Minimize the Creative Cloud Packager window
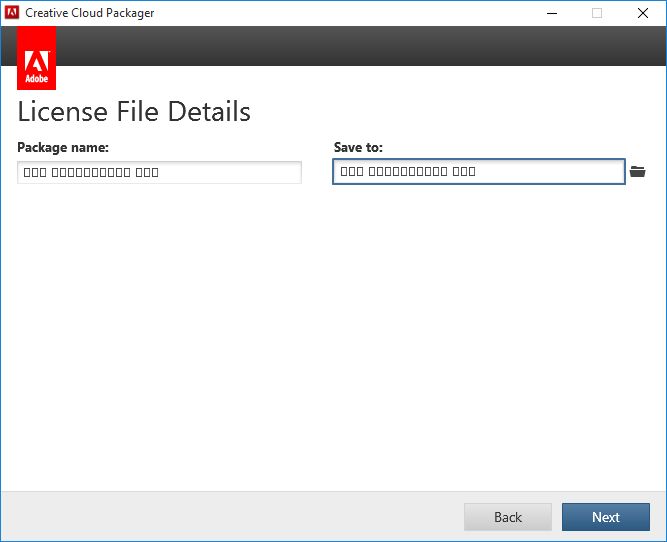 (552, 13)
